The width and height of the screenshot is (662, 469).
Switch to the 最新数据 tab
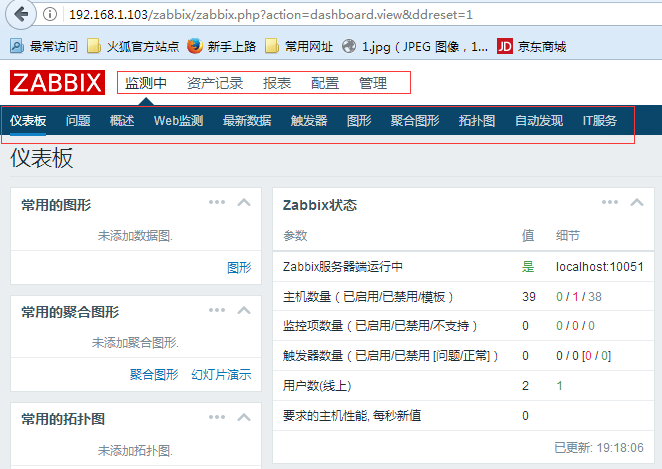246,121
